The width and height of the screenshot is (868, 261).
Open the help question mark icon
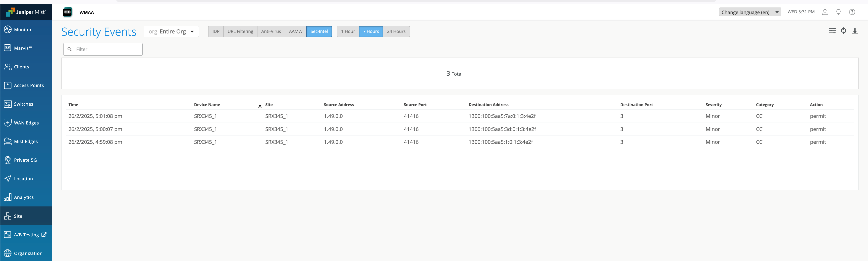point(852,12)
